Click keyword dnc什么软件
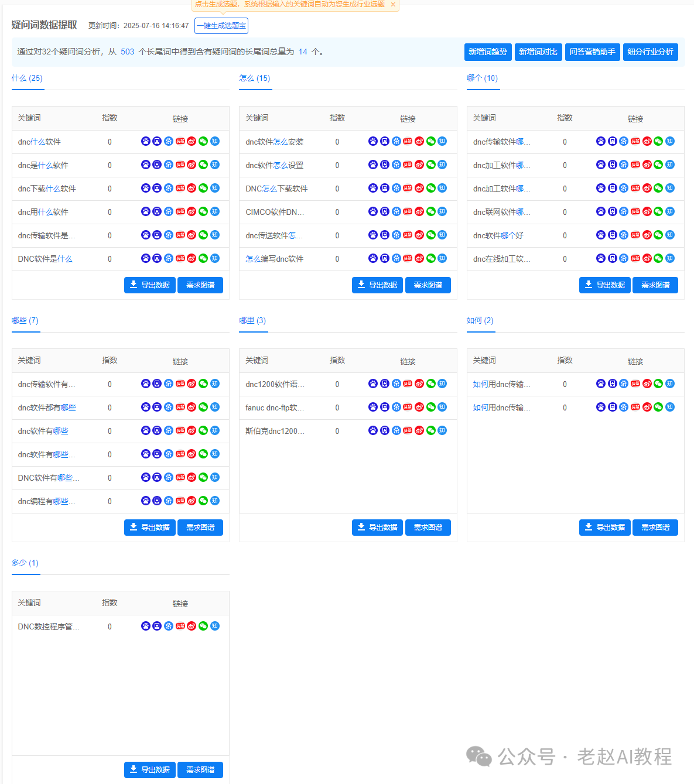Viewport: 694px width, 784px height. coord(39,142)
